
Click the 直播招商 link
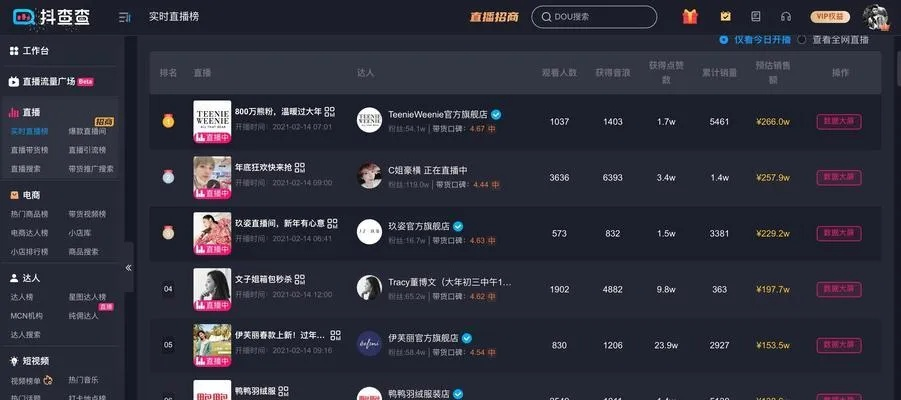(494, 17)
